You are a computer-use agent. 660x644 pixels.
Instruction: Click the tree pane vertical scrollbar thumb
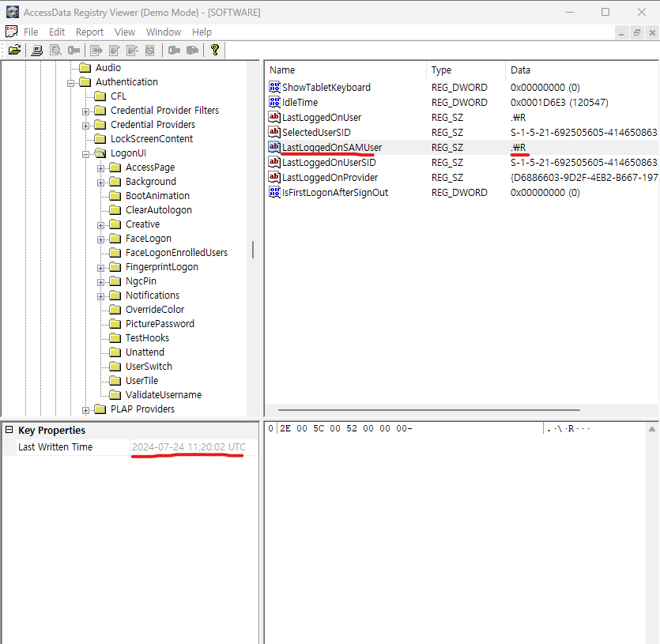click(x=253, y=250)
